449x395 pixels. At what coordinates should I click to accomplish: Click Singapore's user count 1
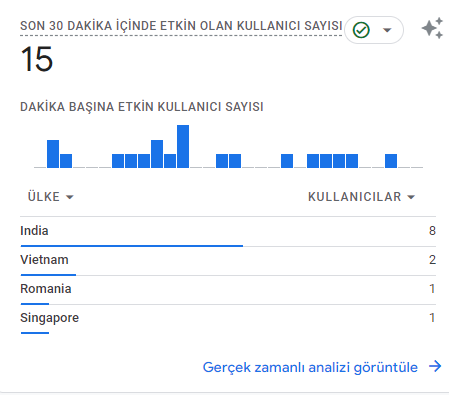432,318
